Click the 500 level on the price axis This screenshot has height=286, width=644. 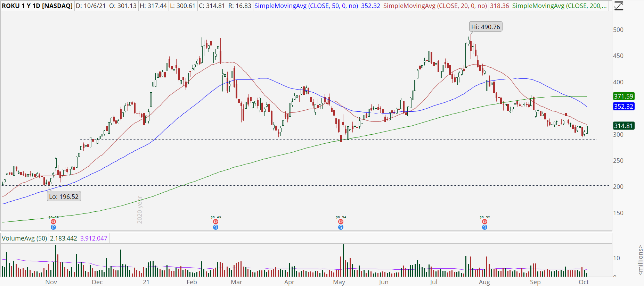pyautogui.click(x=618, y=30)
